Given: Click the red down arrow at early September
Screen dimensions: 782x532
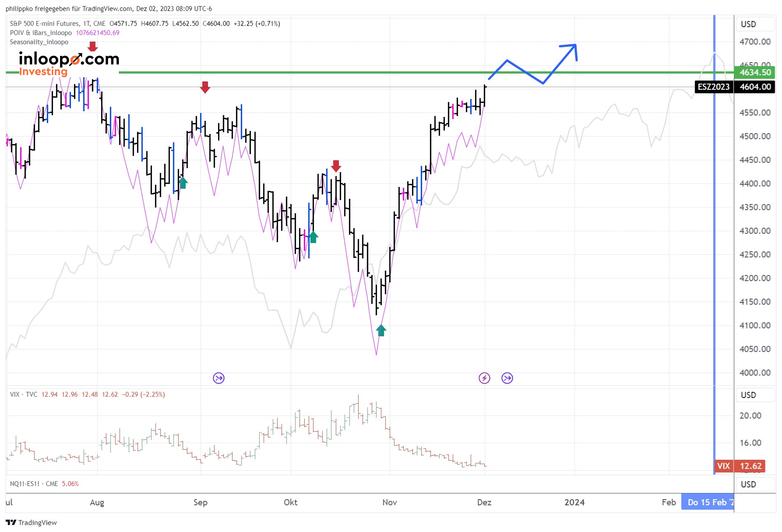Looking at the screenshot, I should 205,87.
